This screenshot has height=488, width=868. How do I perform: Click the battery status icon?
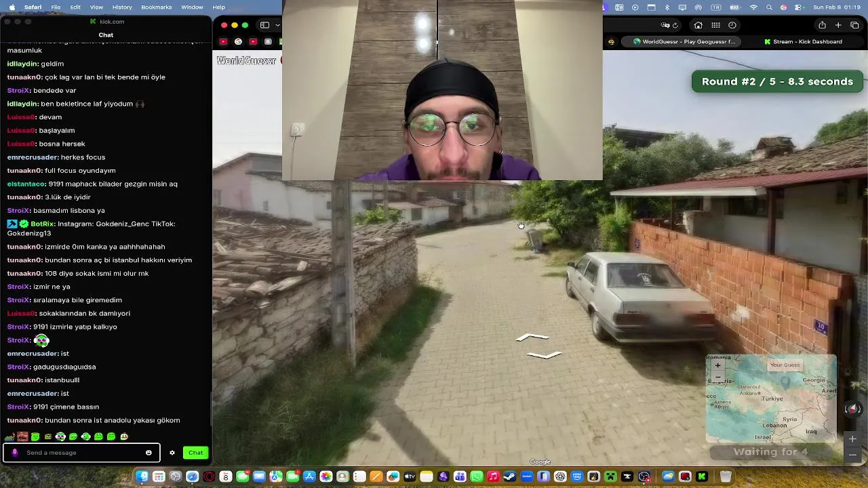coord(736,7)
